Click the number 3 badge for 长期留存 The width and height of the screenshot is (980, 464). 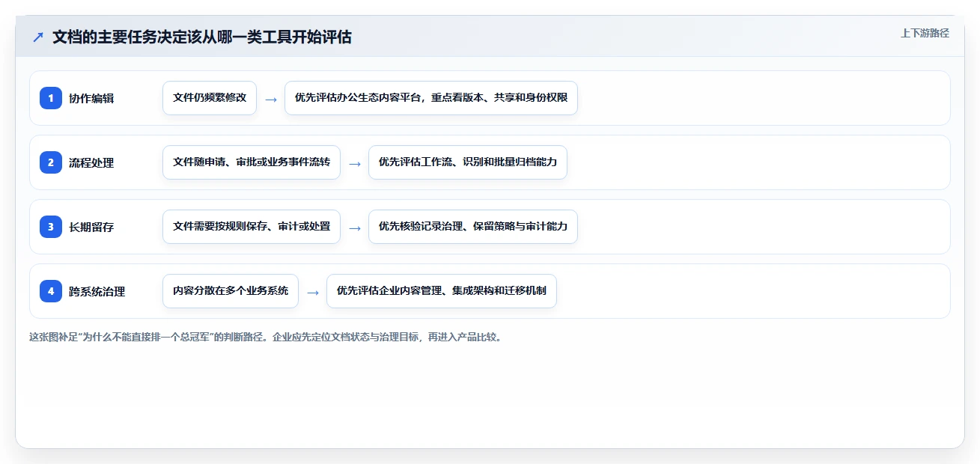point(51,227)
